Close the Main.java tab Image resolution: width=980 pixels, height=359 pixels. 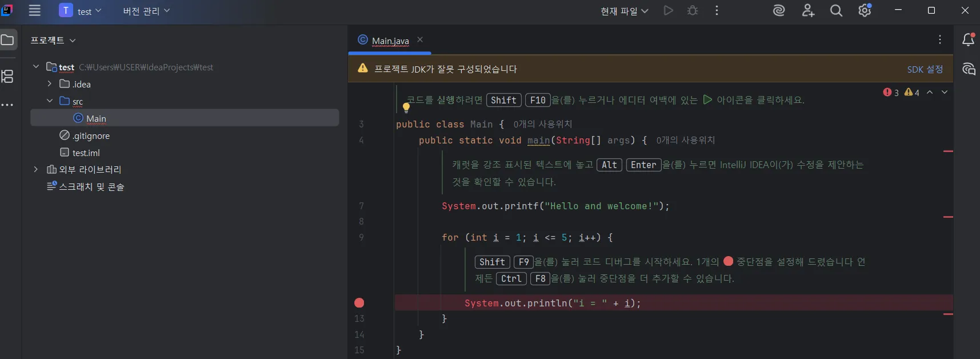[420, 39]
